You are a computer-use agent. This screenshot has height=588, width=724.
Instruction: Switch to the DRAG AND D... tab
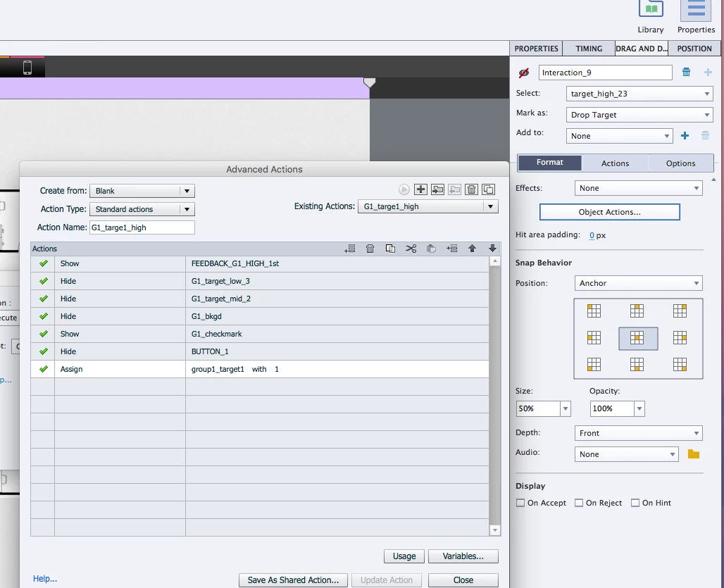pyautogui.click(x=642, y=49)
